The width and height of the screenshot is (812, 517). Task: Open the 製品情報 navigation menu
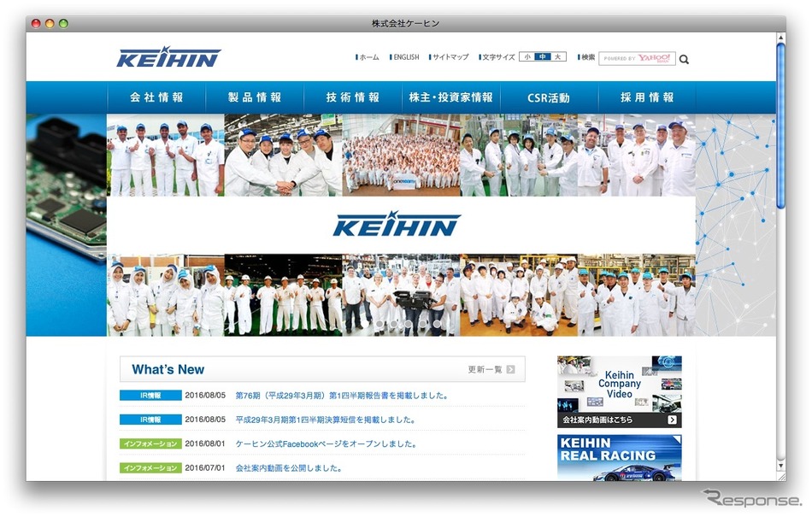(x=255, y=97)
